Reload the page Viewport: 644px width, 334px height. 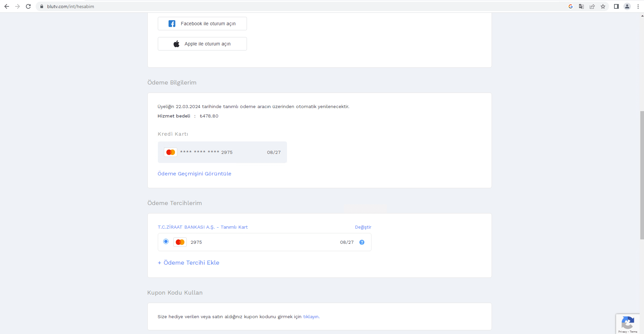point(28,6)
